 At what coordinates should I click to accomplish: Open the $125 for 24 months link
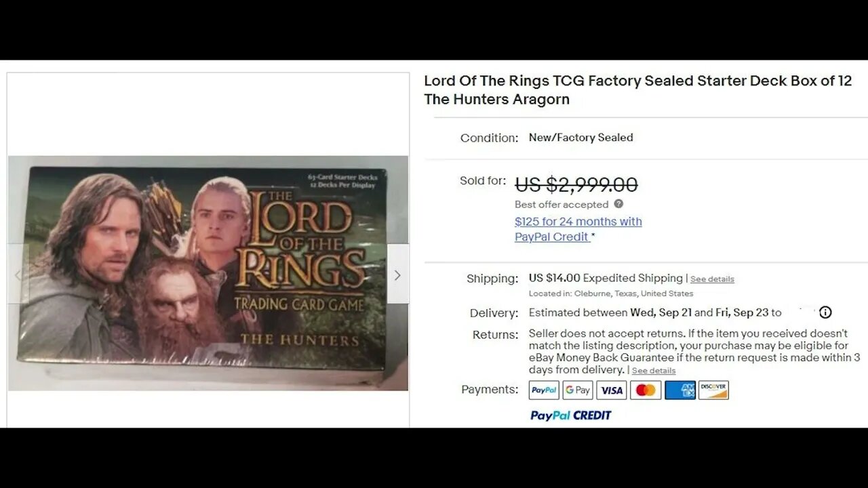click(x=578, y=222)
